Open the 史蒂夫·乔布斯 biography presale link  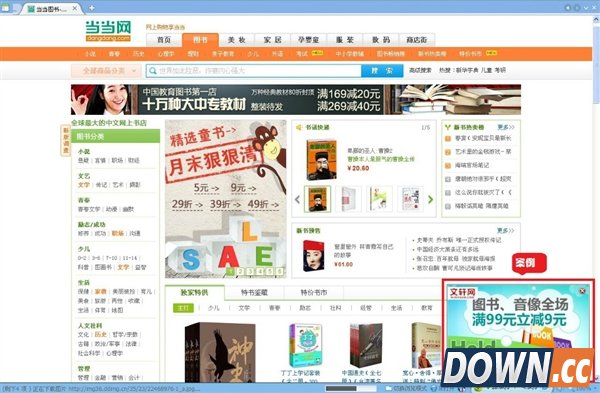tap(458, 240)
